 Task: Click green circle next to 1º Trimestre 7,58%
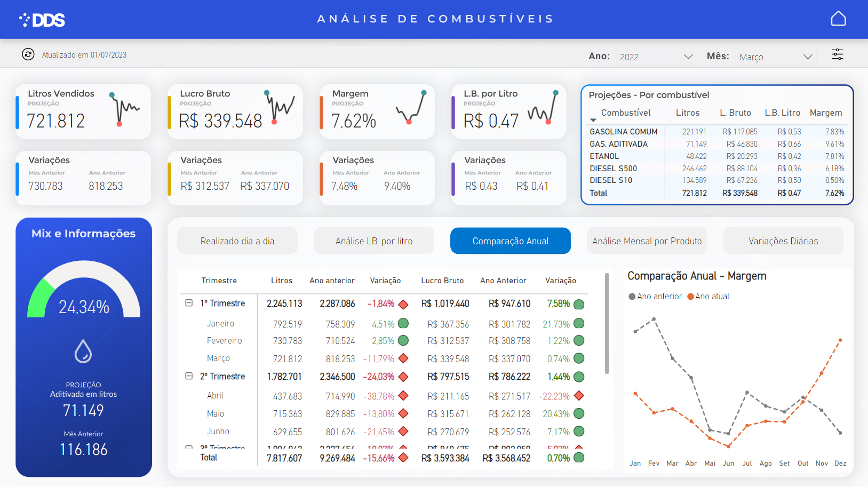point(579,304)
